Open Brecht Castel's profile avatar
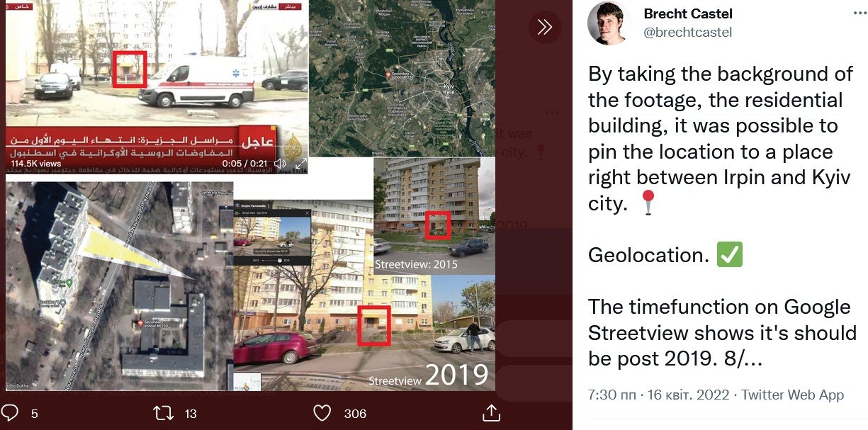 coord(609,23)
